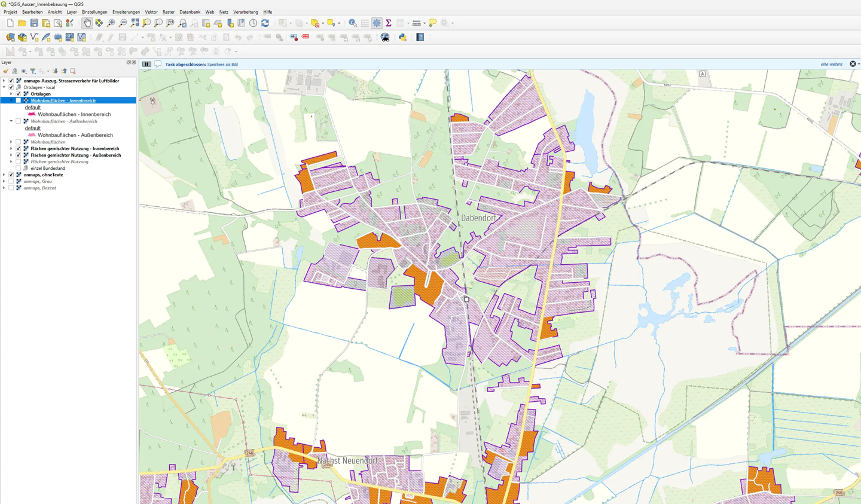This screenshot has width=861, height=504.
Task: Click the New GeoPackage Layer icon
Action: (x=22, y=37)
